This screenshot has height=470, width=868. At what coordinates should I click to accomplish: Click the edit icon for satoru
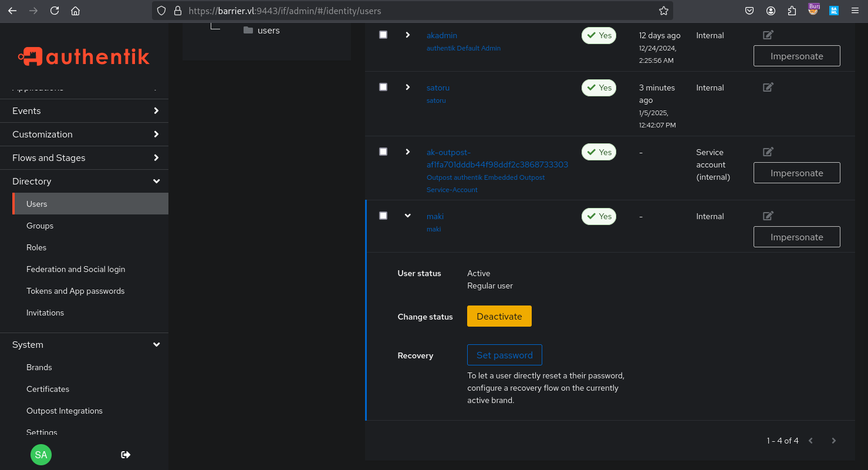coord(768,88)
